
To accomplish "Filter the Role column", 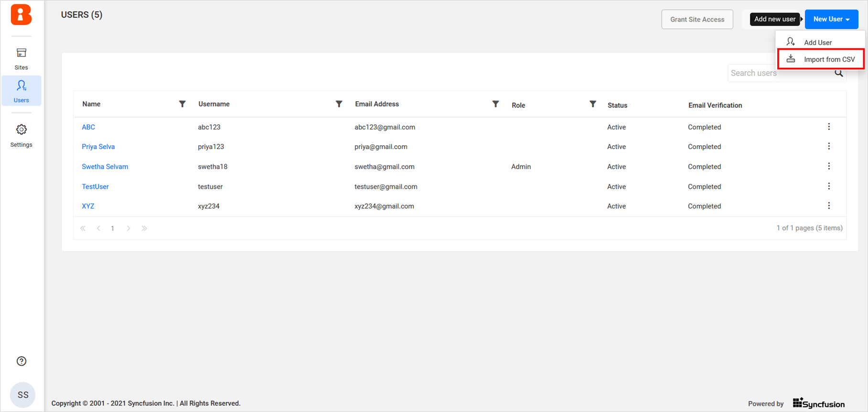I will [x=592, y=104].
